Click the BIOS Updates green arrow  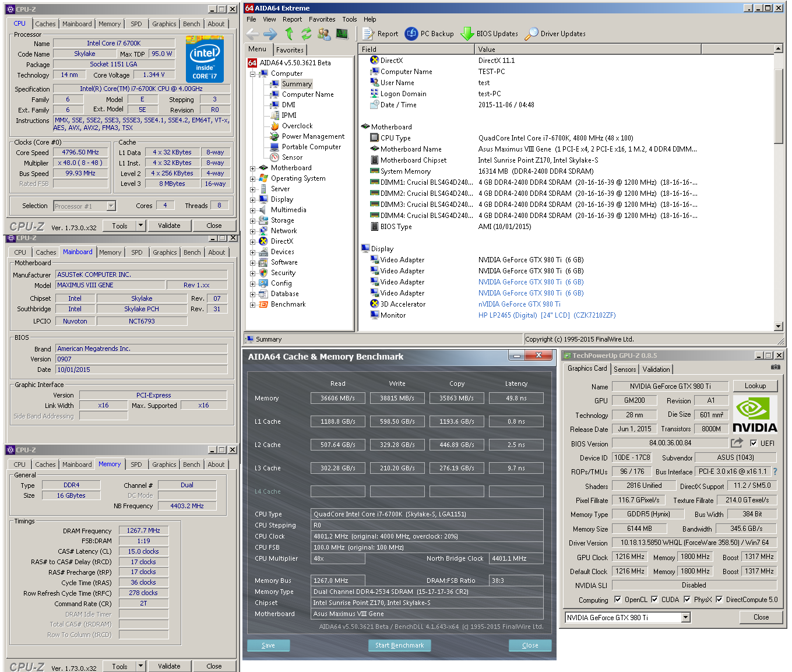click(x=467, y=34)
